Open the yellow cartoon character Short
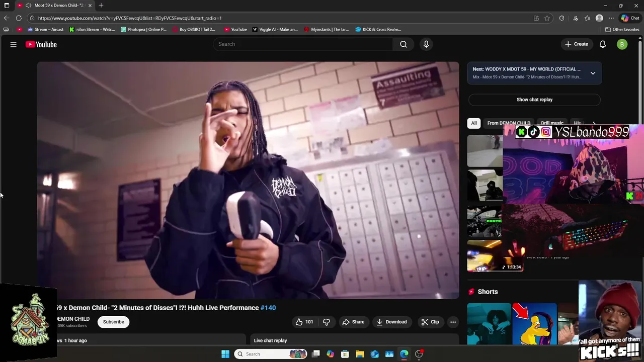 (x=534, y=324)
